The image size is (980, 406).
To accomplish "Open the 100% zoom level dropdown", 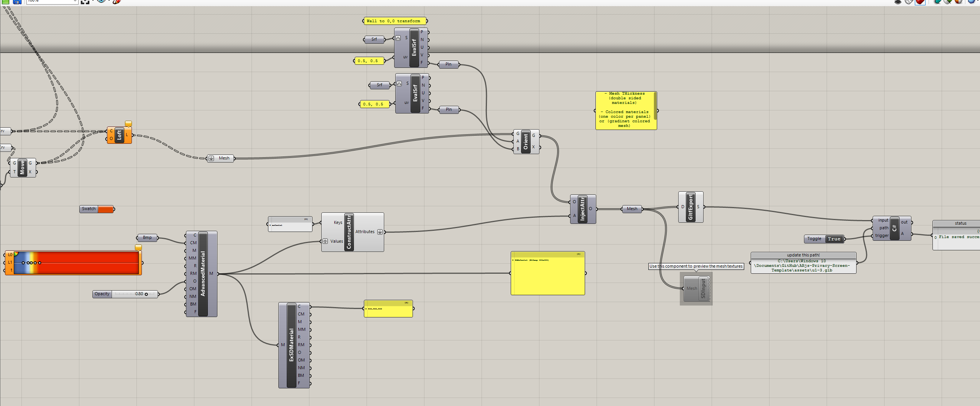I will click(75, 2).
